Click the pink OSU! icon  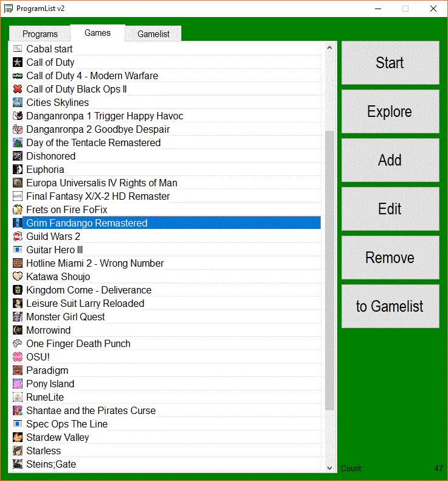18,357
